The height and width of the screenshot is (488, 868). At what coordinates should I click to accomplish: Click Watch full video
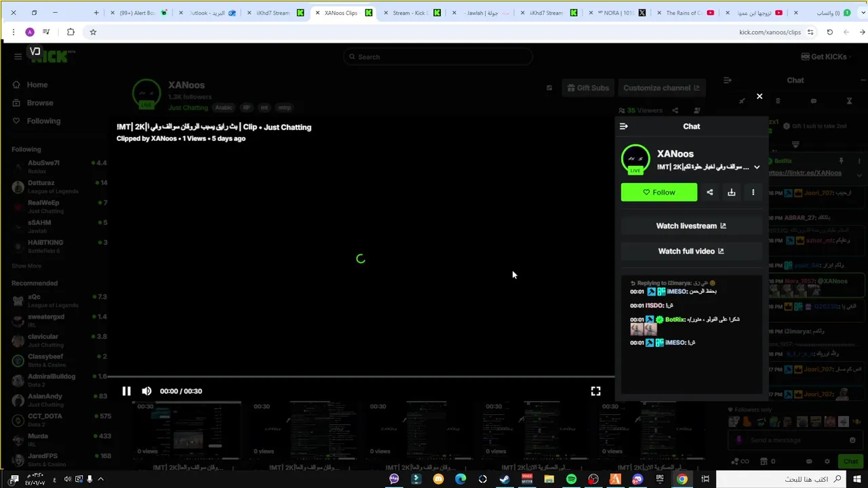[691, 251]
